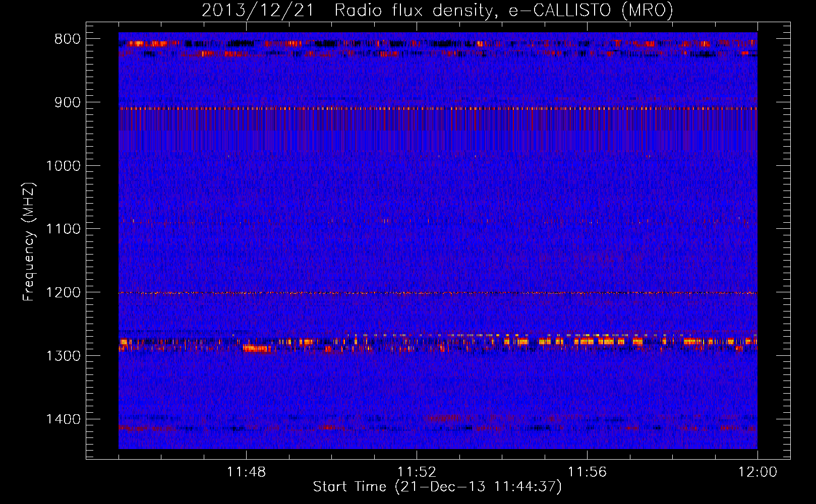Select the 800 frequency axis label
The width and height of the screenshot is (816, 504).
pyautogui.click(x=68, y=39)
